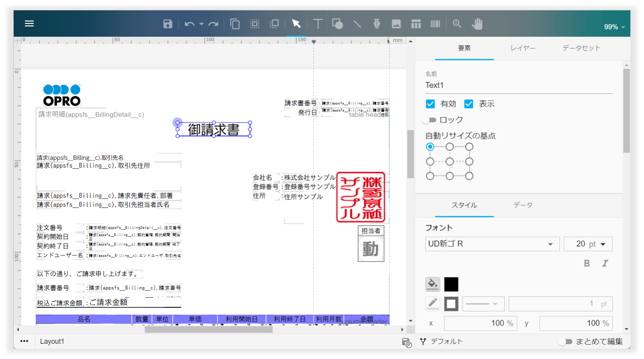Select center auto-resize anchor point

[x=450, y=162]
